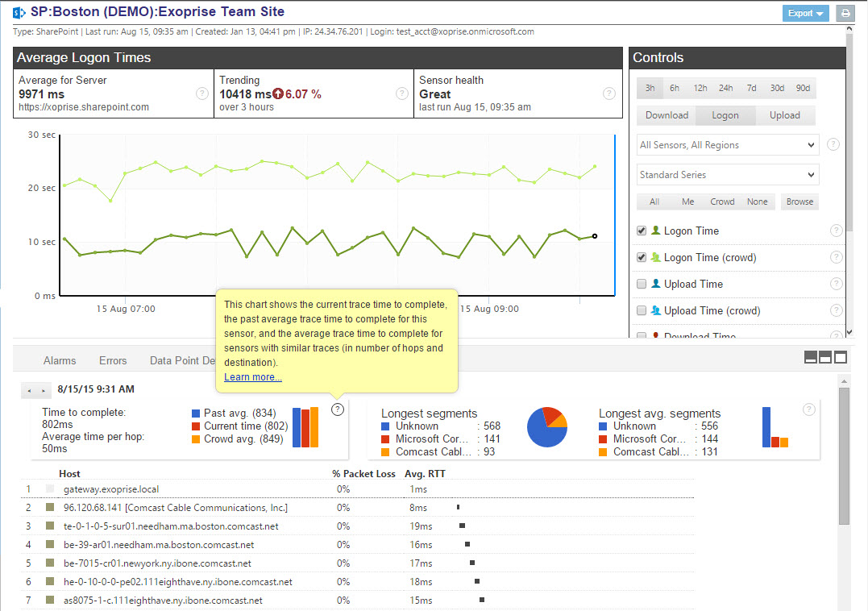
Task: Uncheck the Logon Time (crowd) checkbox
Action: click(x=642, y=257)
